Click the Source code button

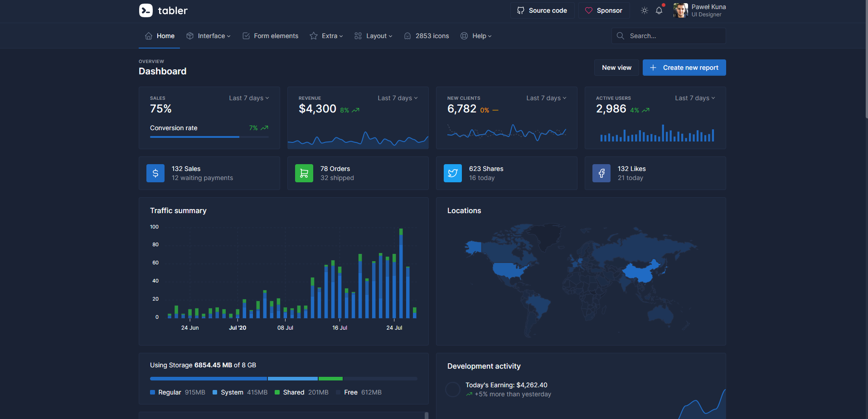543,10
